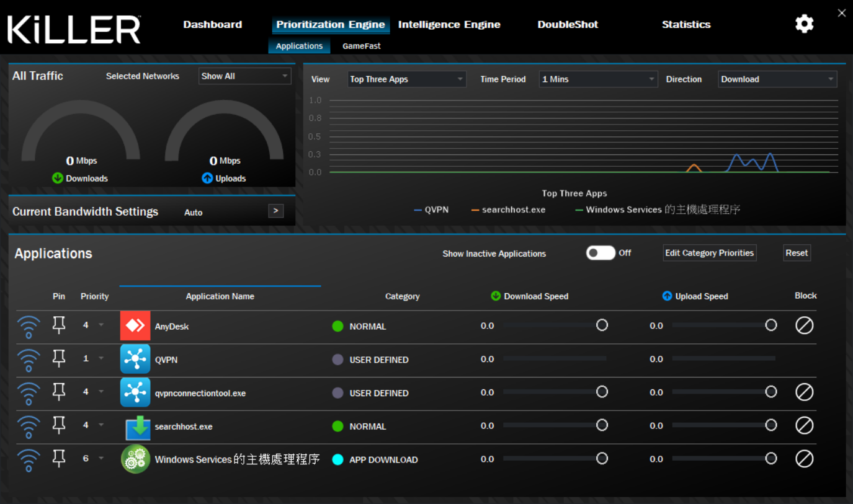Block traffic for Windows Services process
Image resolution: width=853 pixels, height=504 pixels.
(x=804, y=459)
